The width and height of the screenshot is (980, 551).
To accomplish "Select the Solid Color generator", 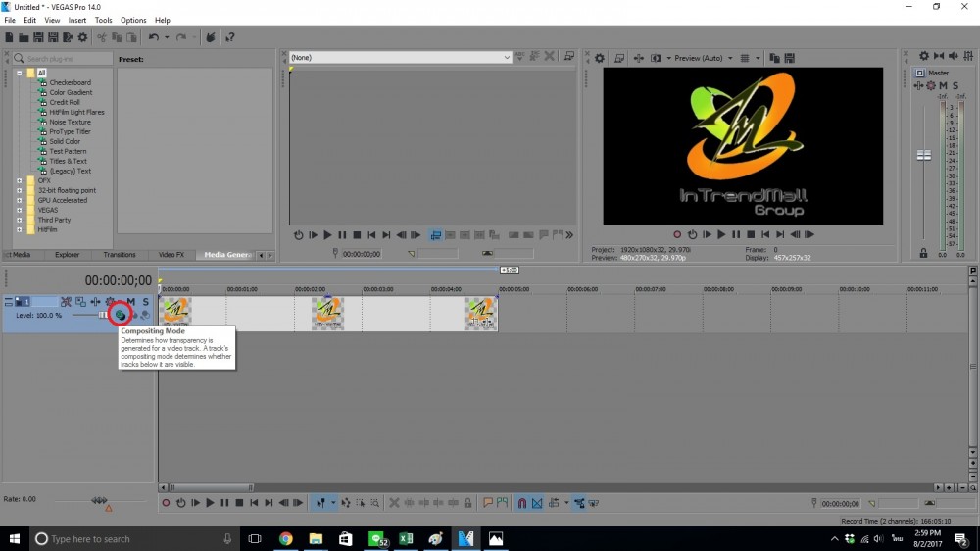I will click(65, 141).
